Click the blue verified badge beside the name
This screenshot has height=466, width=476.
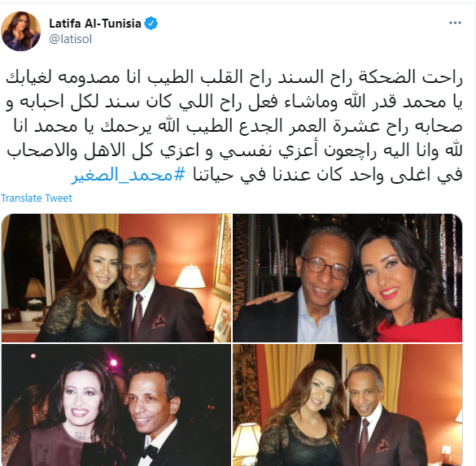pyautogui.click(x=151, y=24)
